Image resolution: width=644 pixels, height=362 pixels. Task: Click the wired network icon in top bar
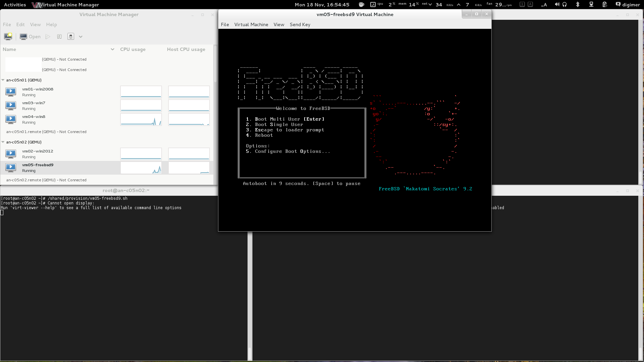[591, 5]
